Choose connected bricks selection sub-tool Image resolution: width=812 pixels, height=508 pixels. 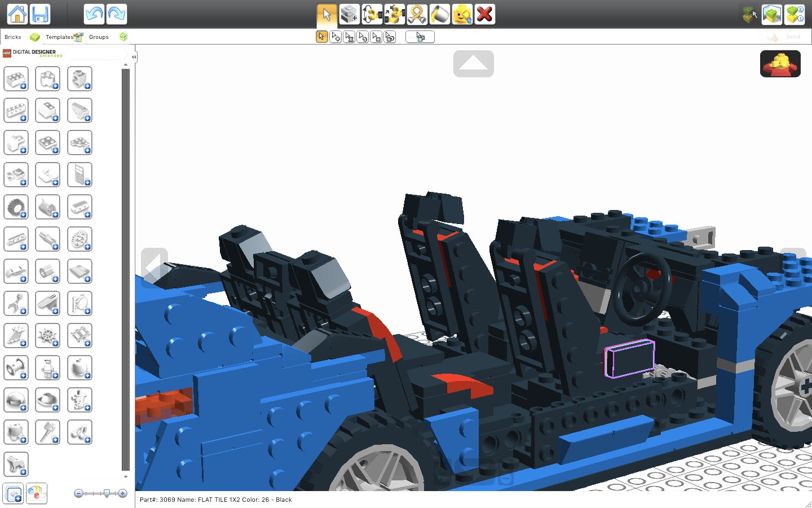click(349, 37)
